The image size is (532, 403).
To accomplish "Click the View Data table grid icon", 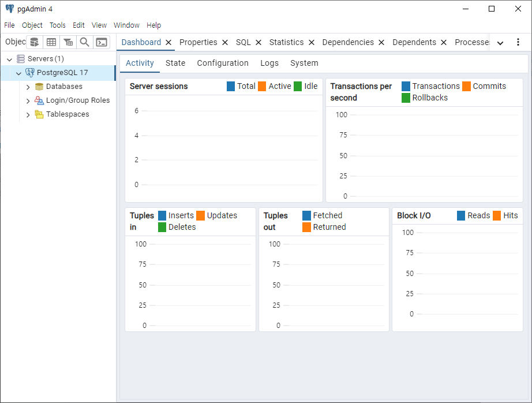I will click(x=51, y=42).
